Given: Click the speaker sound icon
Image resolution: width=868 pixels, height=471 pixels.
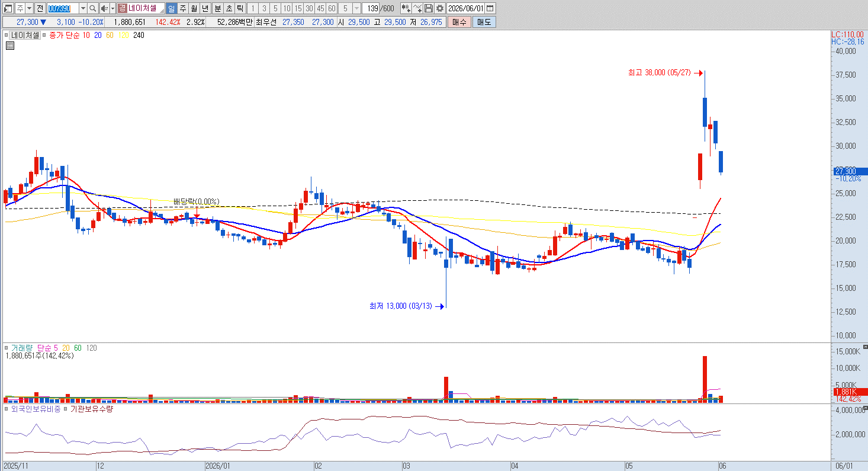Looking at the screenshot, I should tap(104, 8).
